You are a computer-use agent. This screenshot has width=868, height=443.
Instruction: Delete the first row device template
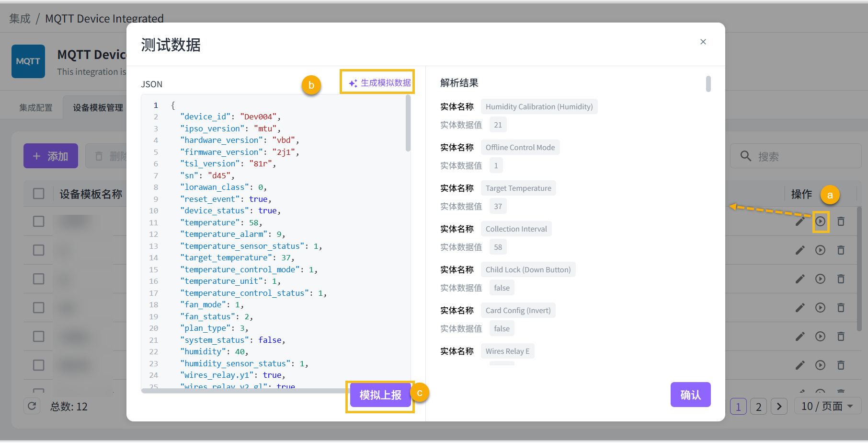(x=841, y=221)
